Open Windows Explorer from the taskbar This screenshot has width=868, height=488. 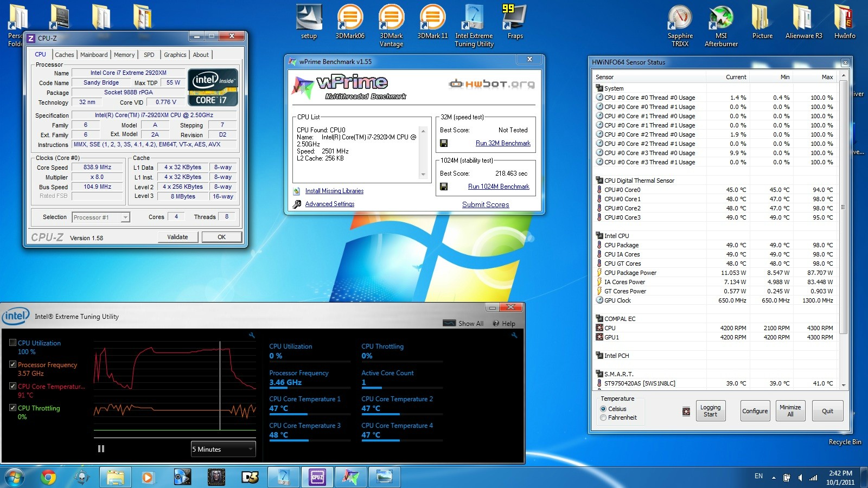pos(115,478)
